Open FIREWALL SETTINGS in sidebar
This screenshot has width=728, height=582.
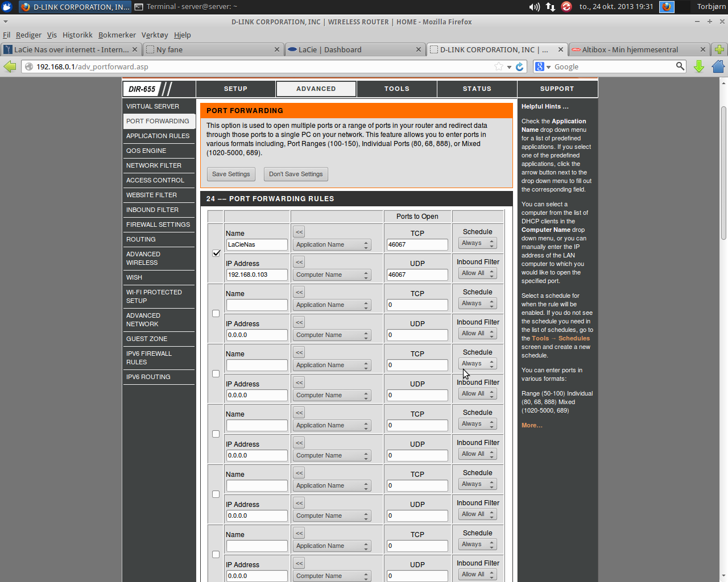159,225
